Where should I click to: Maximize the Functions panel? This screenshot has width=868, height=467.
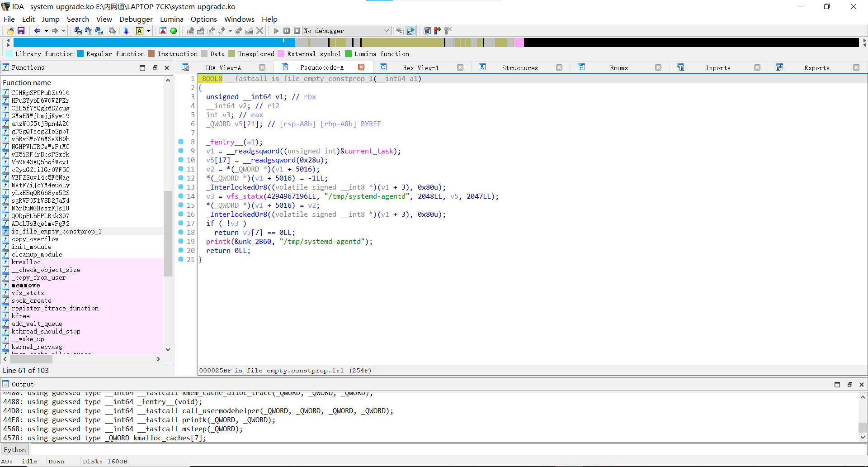(x=142, y=68)
